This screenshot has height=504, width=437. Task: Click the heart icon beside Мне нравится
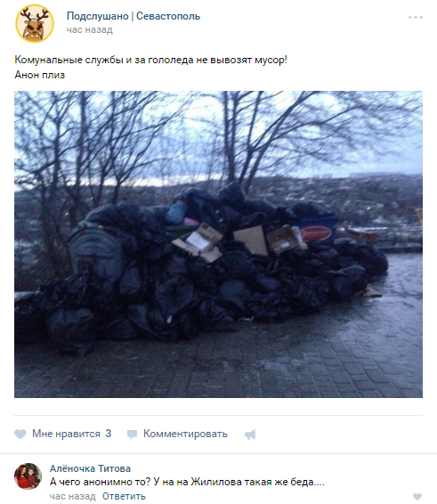[x=20, y=434]
